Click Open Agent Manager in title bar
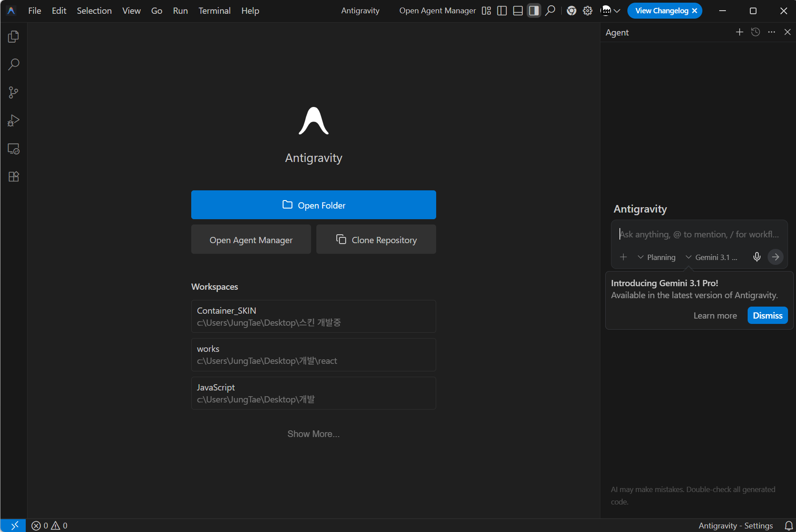 (437, 11)
